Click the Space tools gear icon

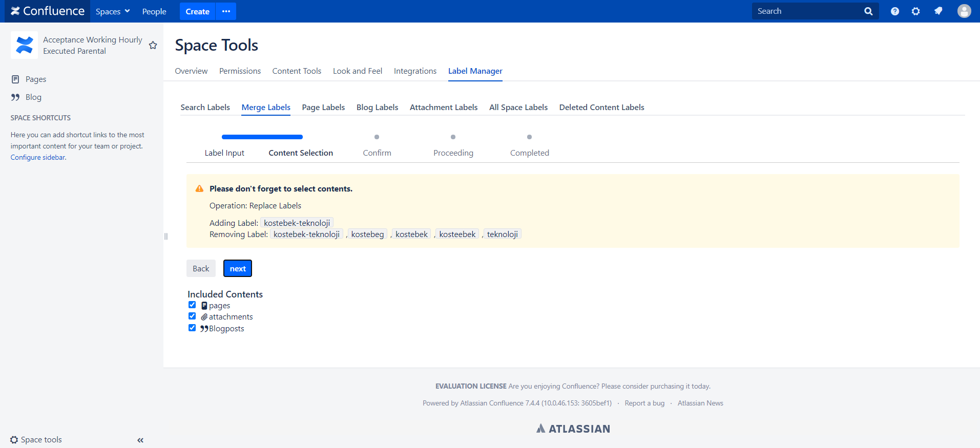click(14, 440)
